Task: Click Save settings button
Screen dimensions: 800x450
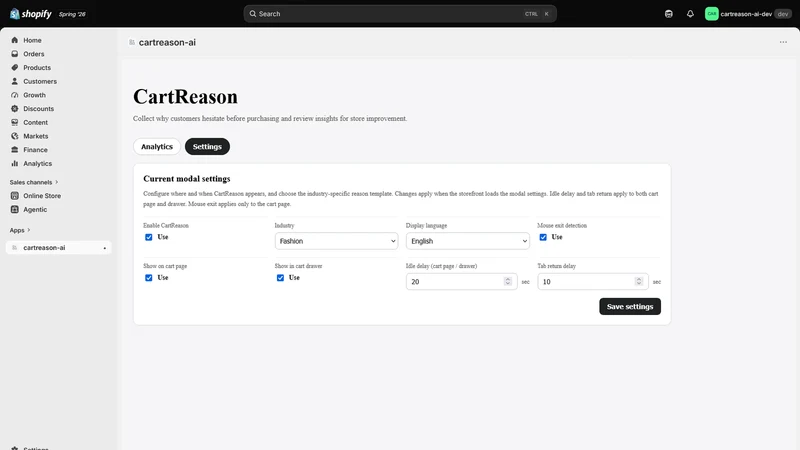Action: coord(630,307)
